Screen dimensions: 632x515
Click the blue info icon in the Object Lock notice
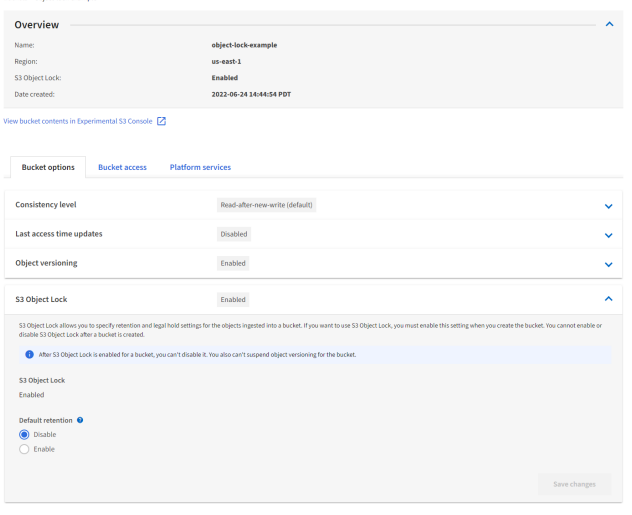click(30, 355)
